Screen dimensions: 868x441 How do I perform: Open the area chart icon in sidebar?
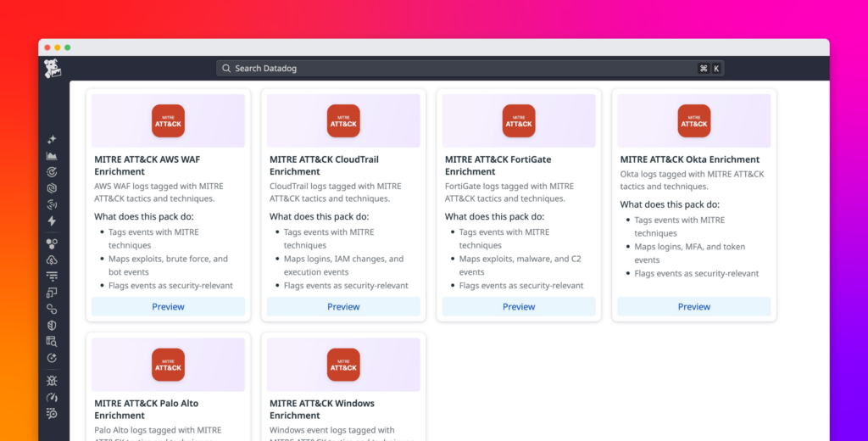click(52, 156)
